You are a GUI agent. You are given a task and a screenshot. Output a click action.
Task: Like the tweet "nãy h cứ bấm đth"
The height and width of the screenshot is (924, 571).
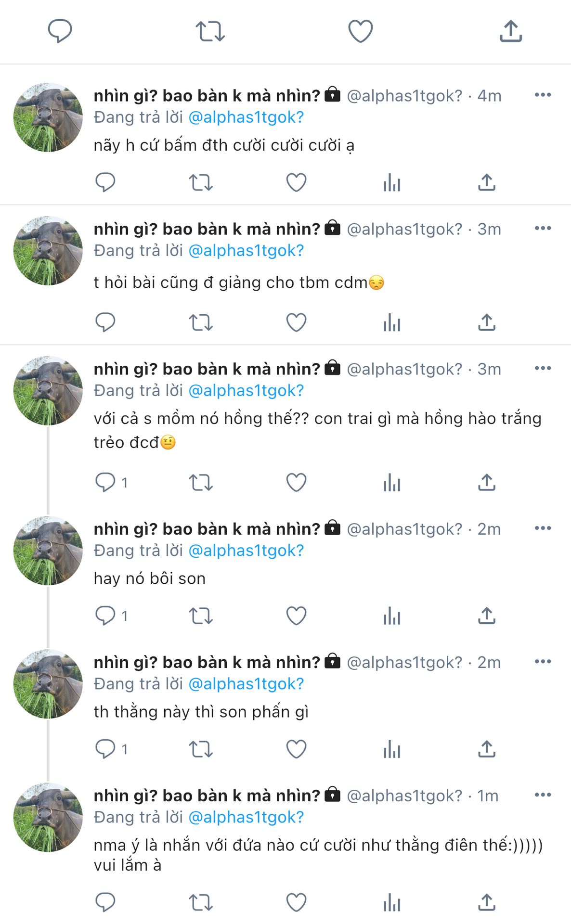pyautogui.click(x=296, y=182)
